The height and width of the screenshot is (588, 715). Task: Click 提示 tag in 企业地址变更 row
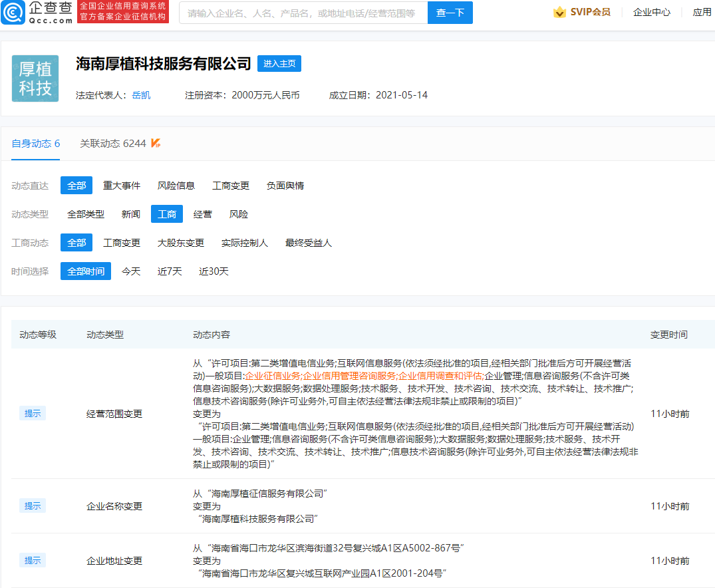tap(33, 560)
